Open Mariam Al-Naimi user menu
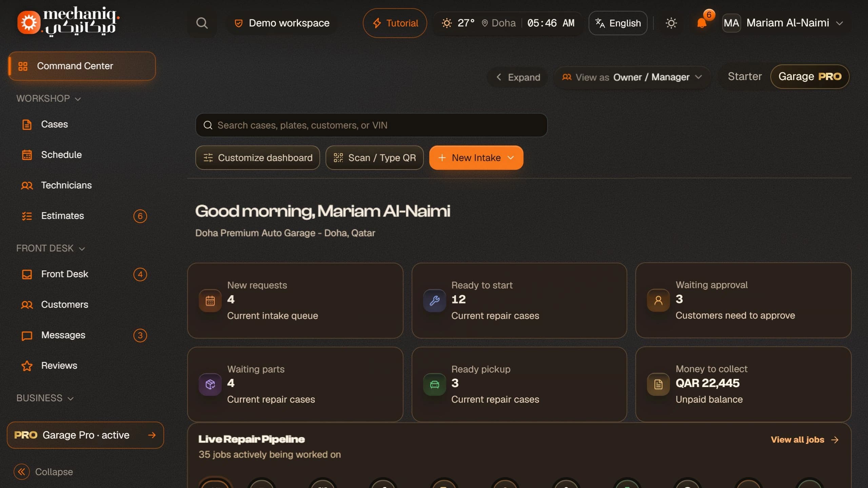Image resolution: width=868 pixels, height=488 pixels. pos(783,23)
